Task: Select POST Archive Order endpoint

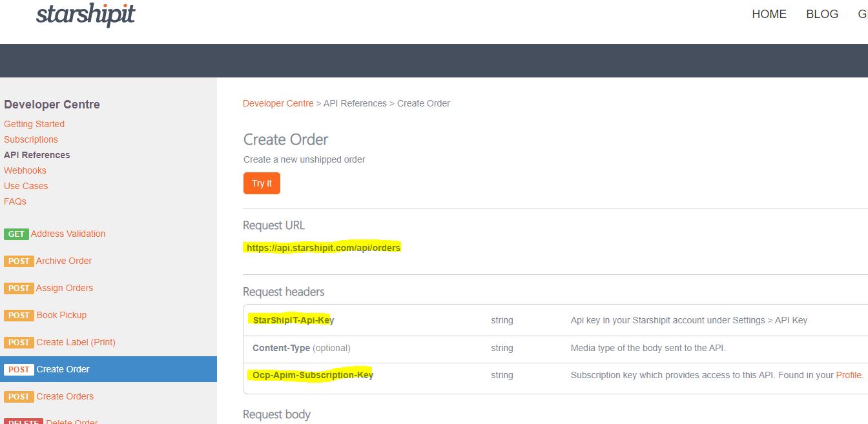Action: (63, 261)
